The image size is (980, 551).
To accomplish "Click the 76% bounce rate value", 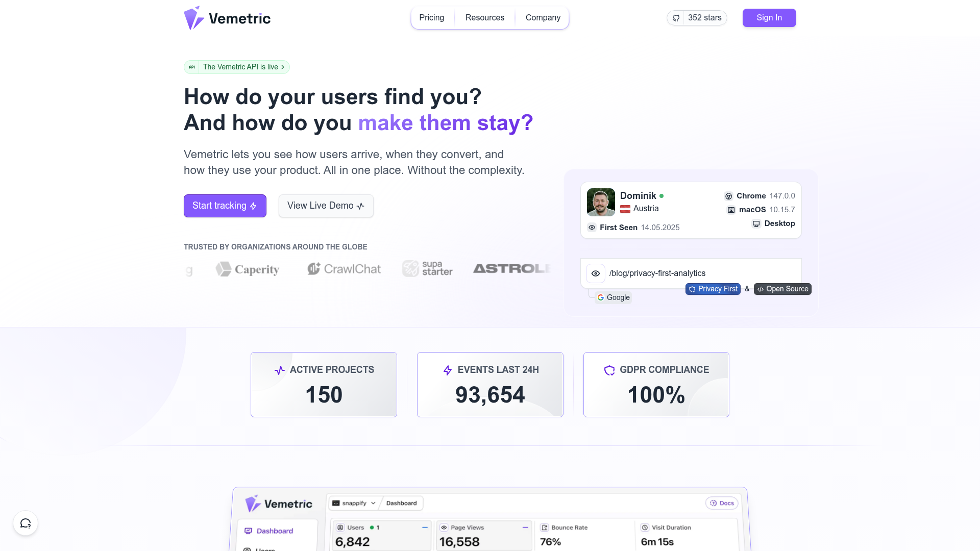I will (x=550, y=542).
